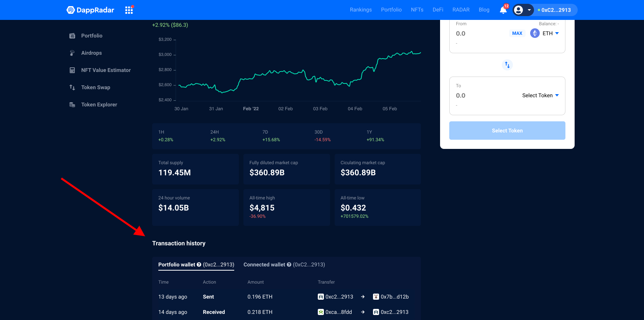Viewport: 644px width, 320px height.
Task: Open RADAR in top navigation
Action: (461, 10)
